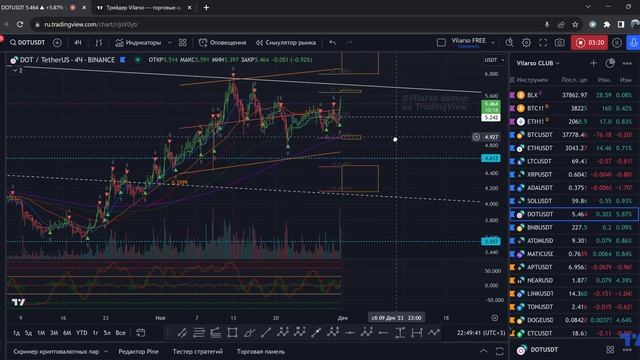Image resolution: width=640 pixels, height=360 pixels.
Task: Set chart range to 5д
Action: (28, 333)
